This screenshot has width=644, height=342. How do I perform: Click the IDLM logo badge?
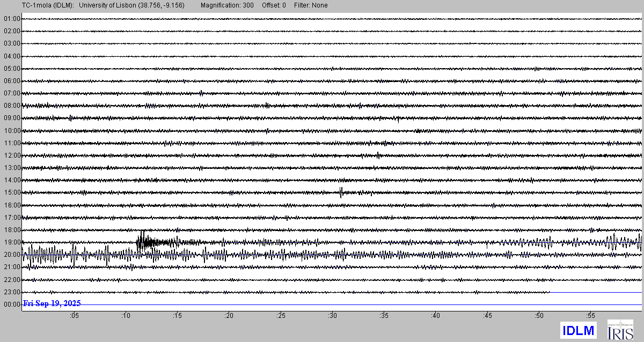coord(578,331)
